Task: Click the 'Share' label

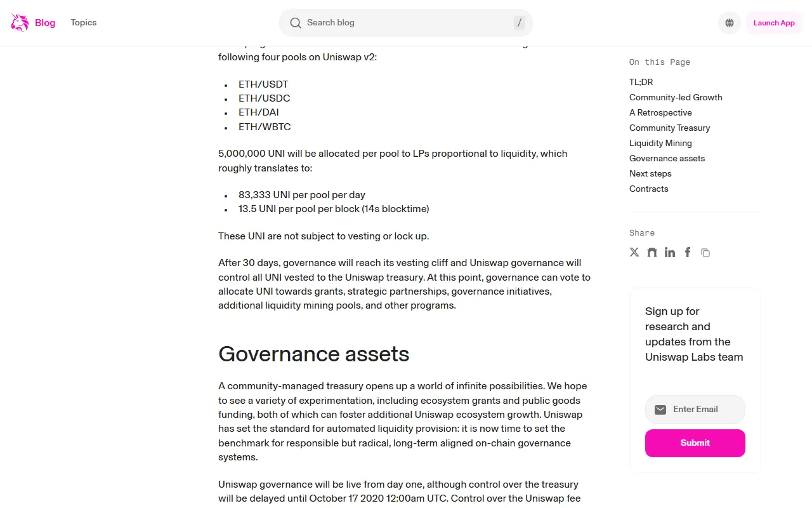Action: pos(642,233)
